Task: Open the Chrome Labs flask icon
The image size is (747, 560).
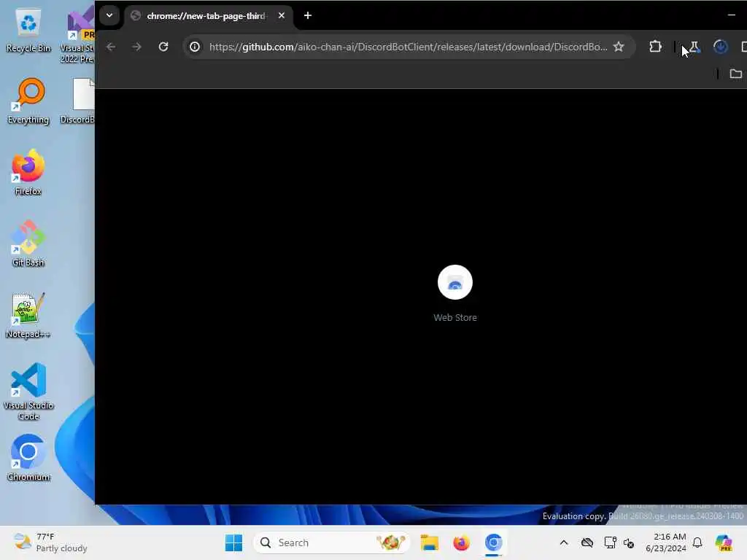Action: click(694, 47)
